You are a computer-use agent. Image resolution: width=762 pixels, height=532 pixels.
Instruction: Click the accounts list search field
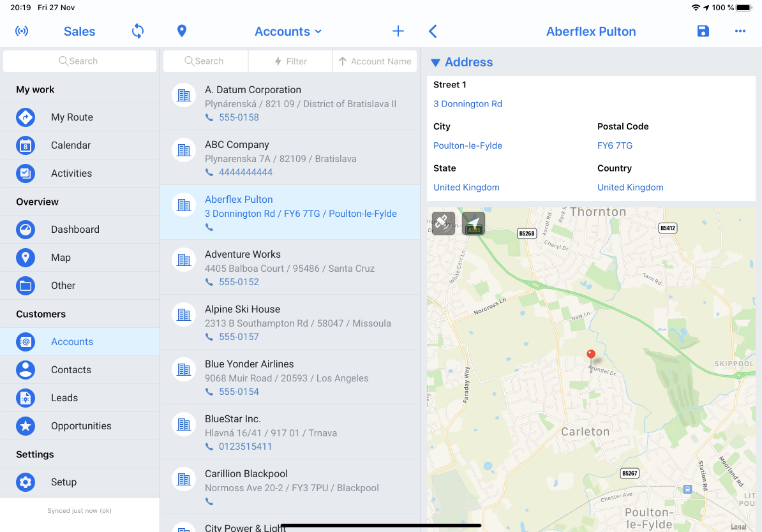coord(205,61)
